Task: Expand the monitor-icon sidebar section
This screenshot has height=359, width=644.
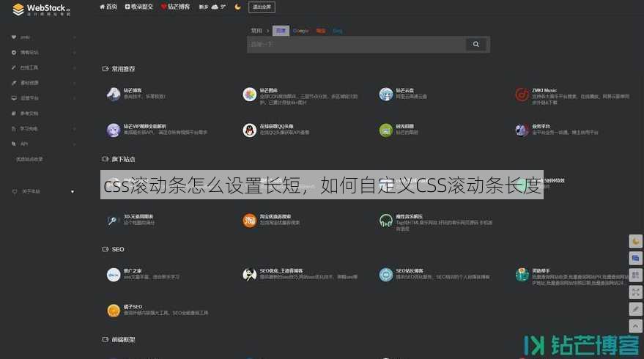Action: tap(74, 98)
